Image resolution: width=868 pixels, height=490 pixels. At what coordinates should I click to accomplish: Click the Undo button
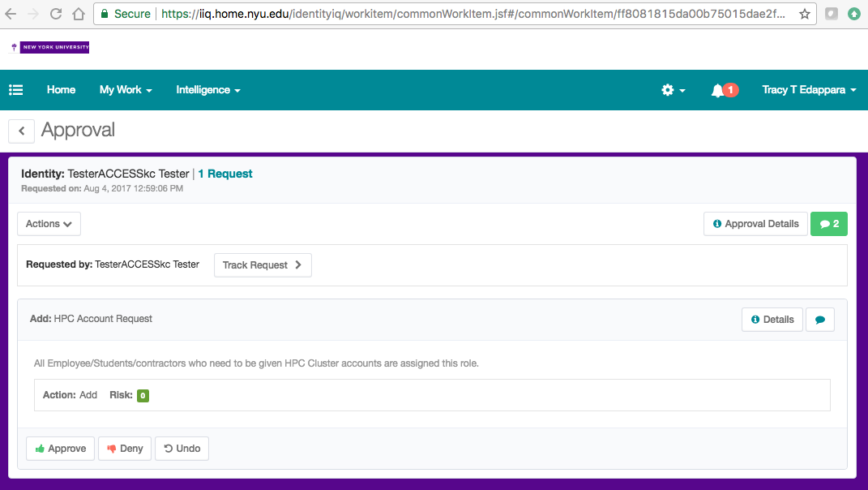point(182,449)
